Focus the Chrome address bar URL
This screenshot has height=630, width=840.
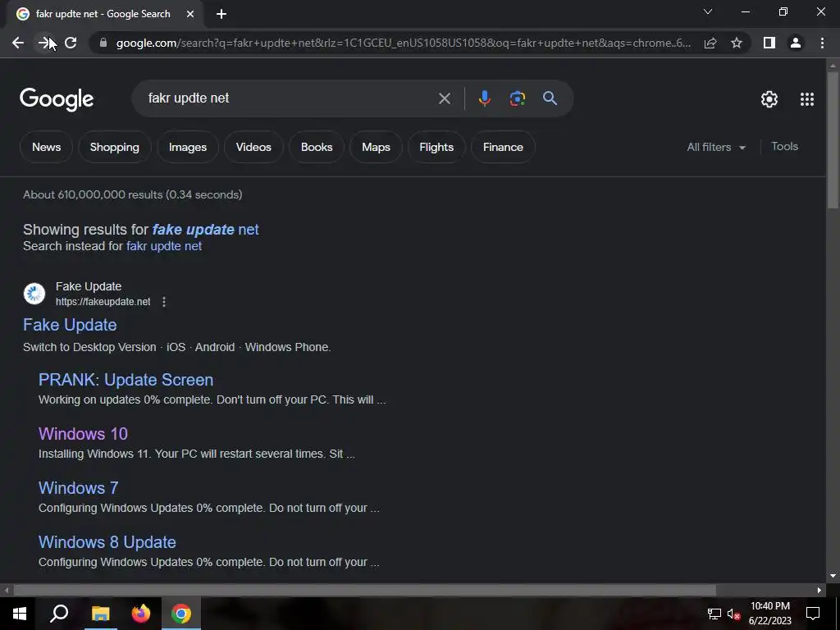[403, 43]
